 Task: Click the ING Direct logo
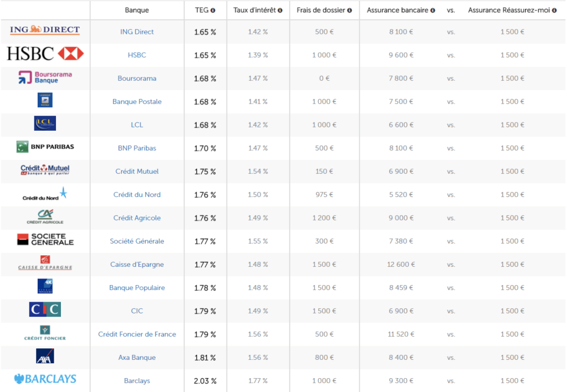tap(45, 30)
